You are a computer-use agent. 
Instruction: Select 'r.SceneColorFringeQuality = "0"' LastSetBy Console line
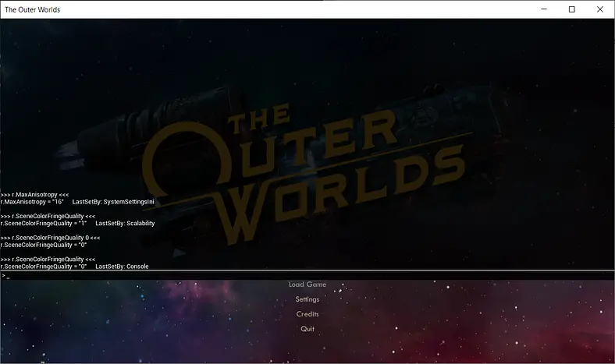(74, 267)
